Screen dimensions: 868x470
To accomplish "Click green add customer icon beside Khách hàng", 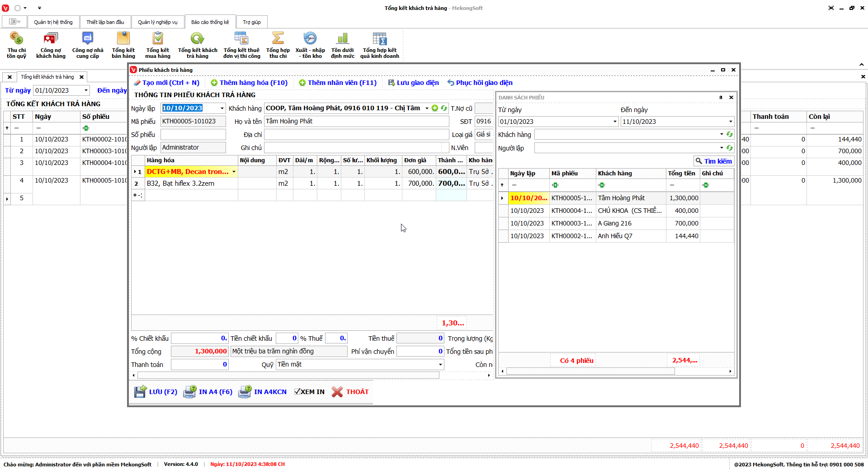I will 434,108.
